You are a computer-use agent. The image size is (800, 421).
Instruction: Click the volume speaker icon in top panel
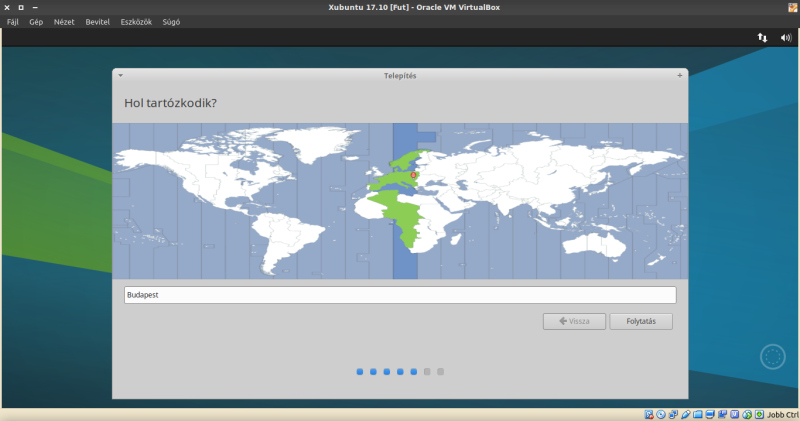786,37
